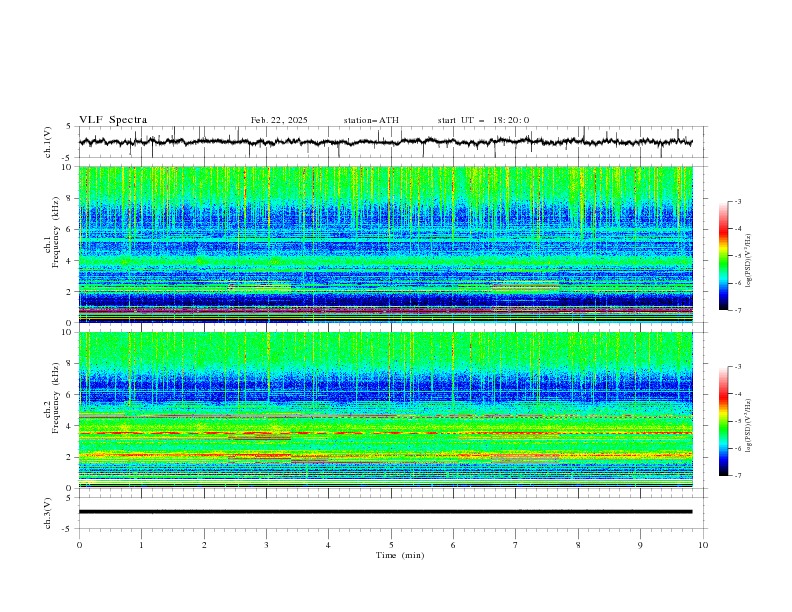Click the ch.1 colorbar 'log(PSD)(V²/Hz)' label

pos(749,261)
